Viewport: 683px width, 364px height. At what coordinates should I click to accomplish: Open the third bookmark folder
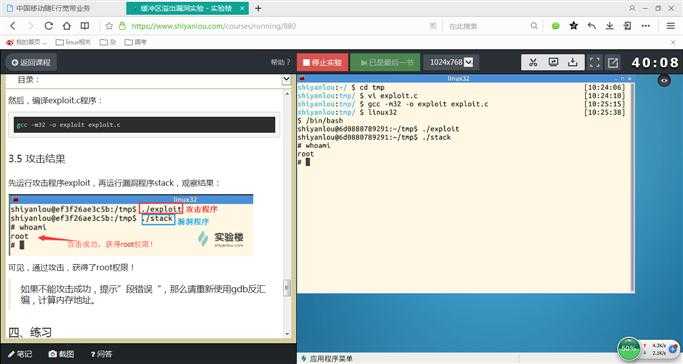pyautogui.click(x=135, y=42)
